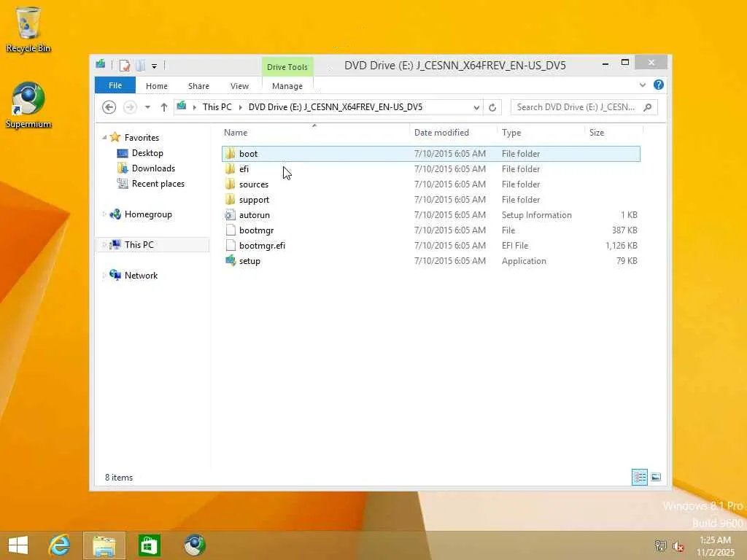Open the Windows Start button
This screenshot has height=560, width=747.
pos(18,545)
